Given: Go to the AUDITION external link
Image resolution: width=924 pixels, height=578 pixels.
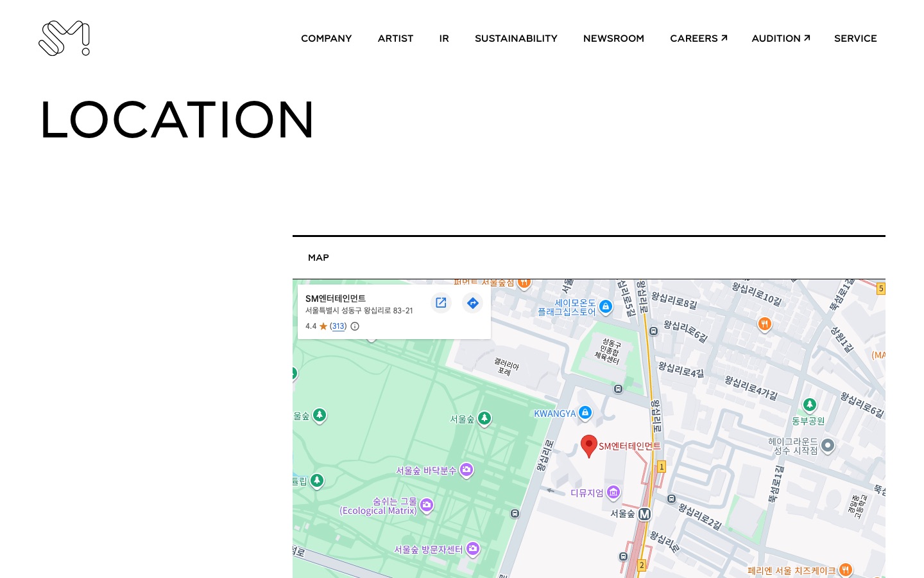Looking at the screenshot, I should (x=780, y=39).
